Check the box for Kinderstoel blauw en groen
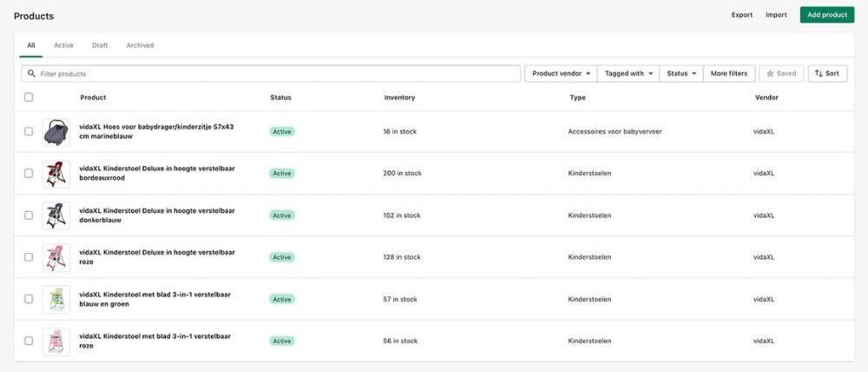This screenshot has height=372, width=868. coord(29,299)
